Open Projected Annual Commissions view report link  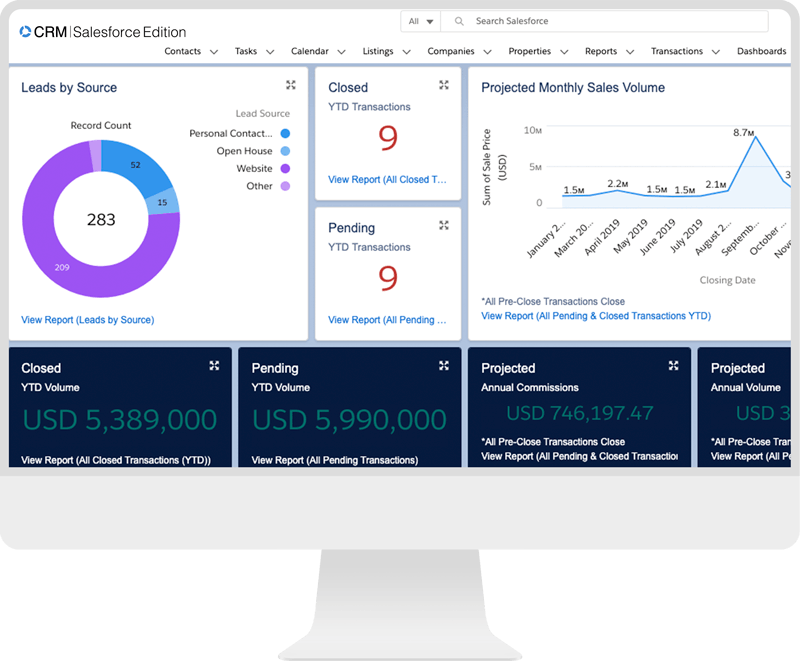580,456
